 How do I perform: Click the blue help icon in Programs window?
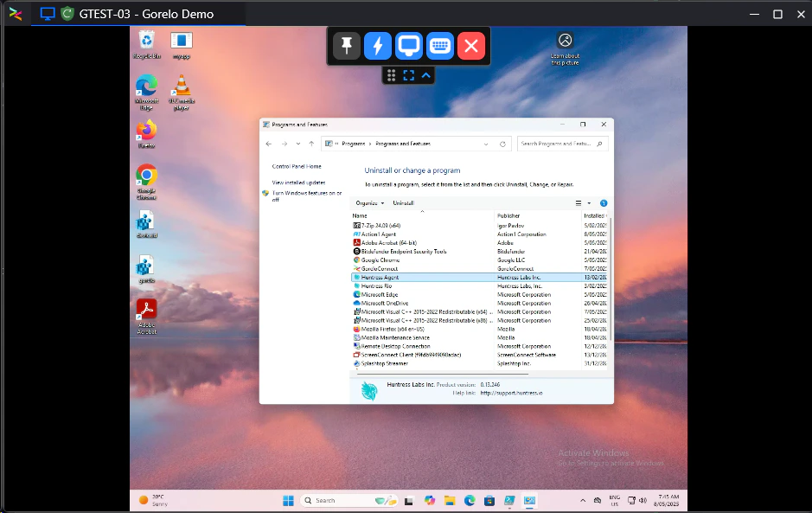(x=604, y=203)
